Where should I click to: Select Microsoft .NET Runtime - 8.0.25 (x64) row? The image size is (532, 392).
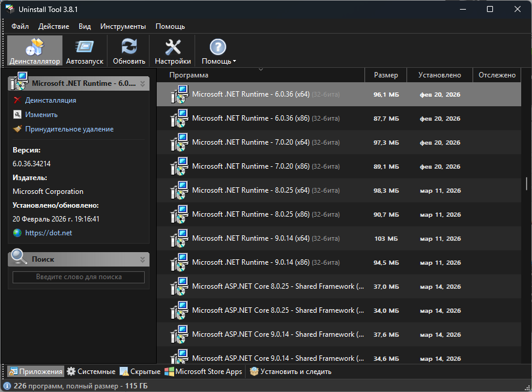(250, 190)
